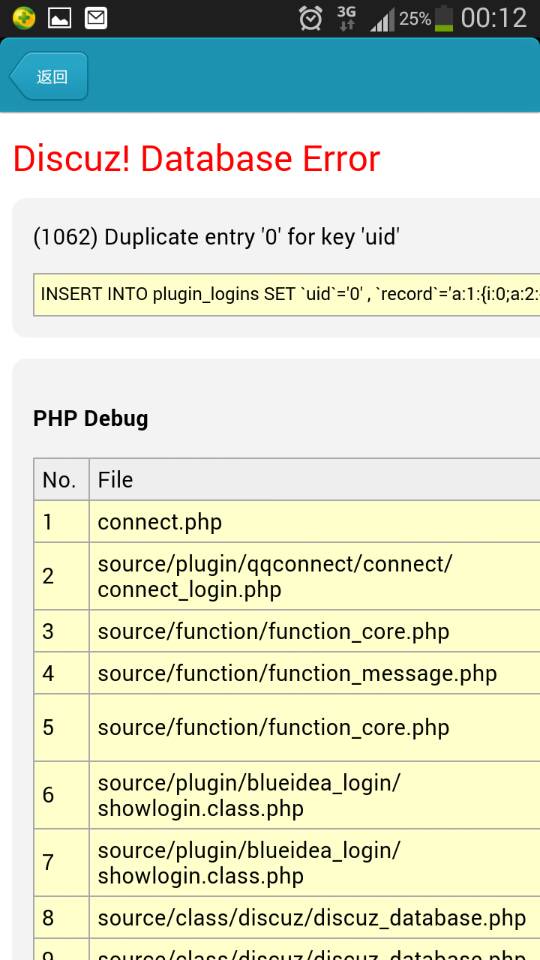Viewport: 540px width, 960px height.
Task: Select row 2 qqconnect connect_login.php path
Action: tap(275, 577)
